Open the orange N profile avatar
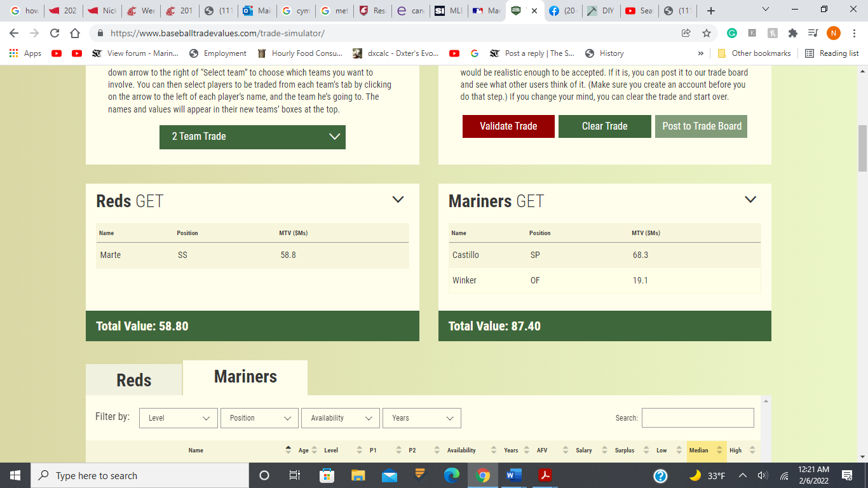 833,33
